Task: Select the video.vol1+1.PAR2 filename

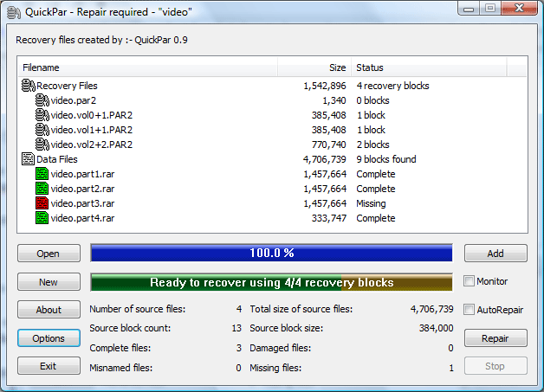Action: (x=92, y=130)
